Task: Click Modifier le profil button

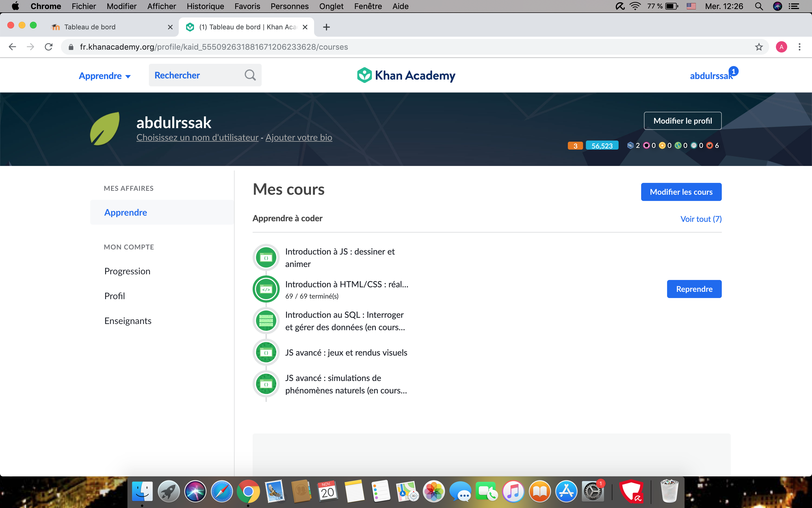Action: point(683,121)
